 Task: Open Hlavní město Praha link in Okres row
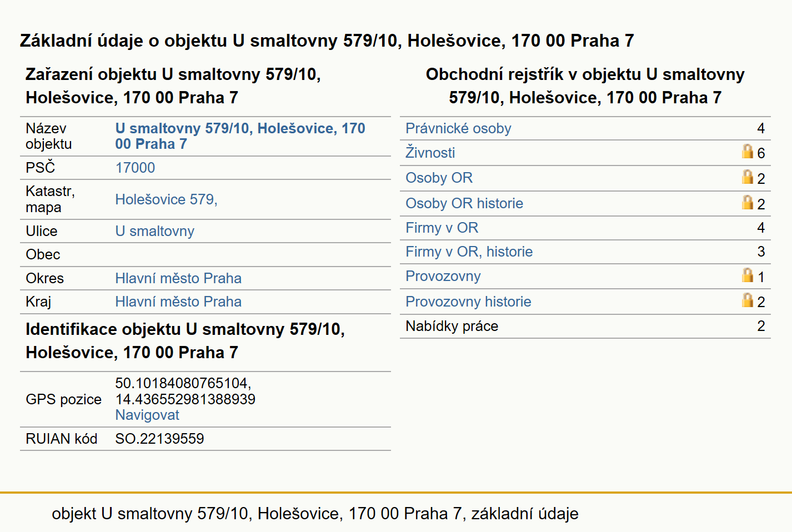click(178, 278)
